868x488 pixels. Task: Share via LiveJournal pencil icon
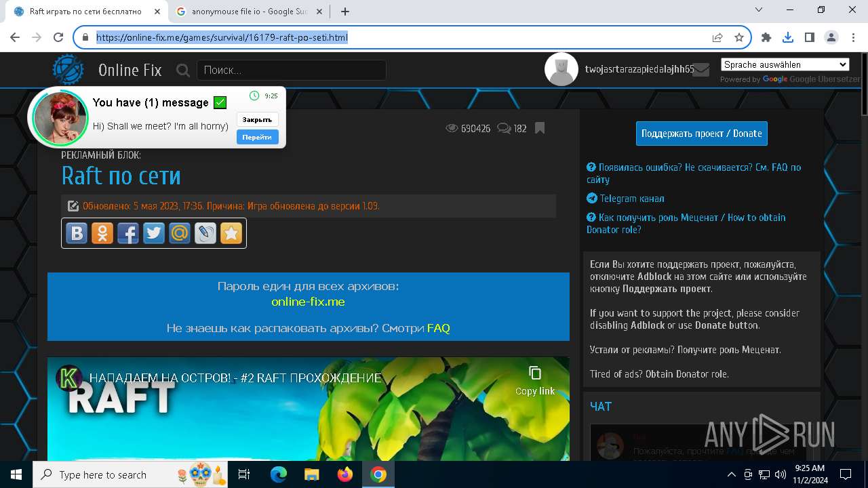click(205, 233)
